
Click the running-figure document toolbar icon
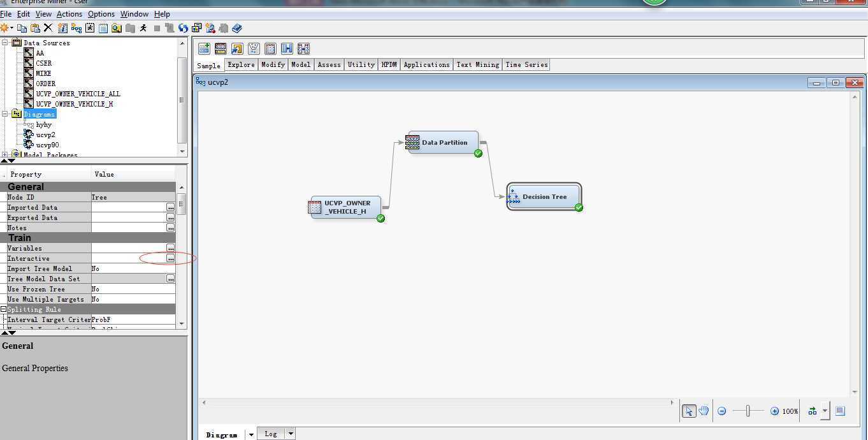click(90, 28)
